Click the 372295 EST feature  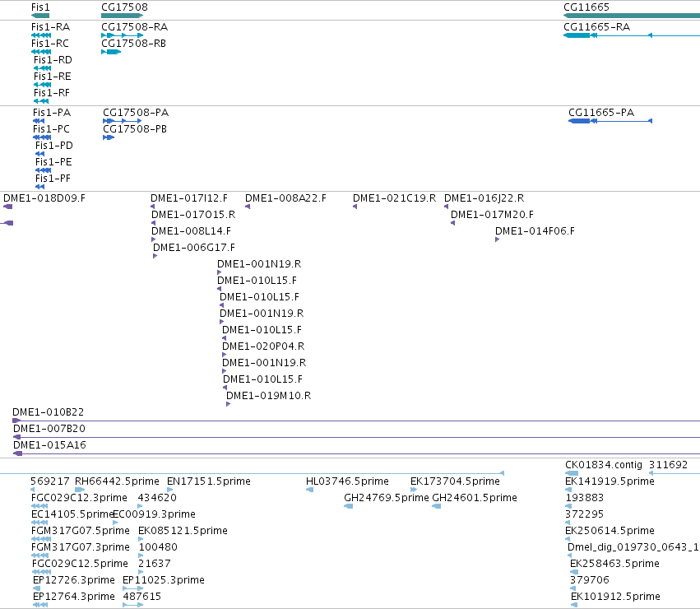tap(584, 514)
